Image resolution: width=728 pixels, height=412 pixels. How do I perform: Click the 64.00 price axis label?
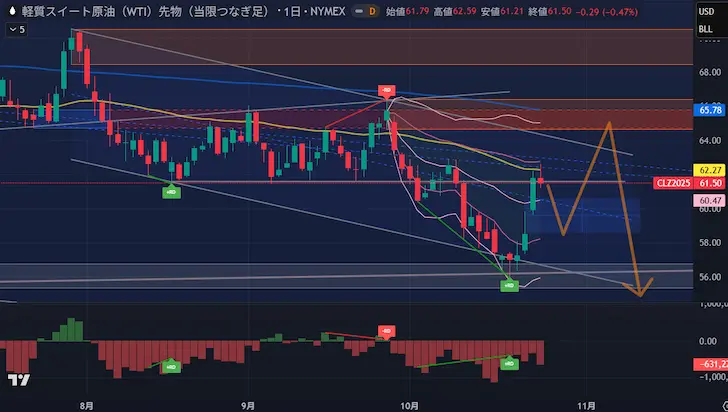(x=710, y=140)
